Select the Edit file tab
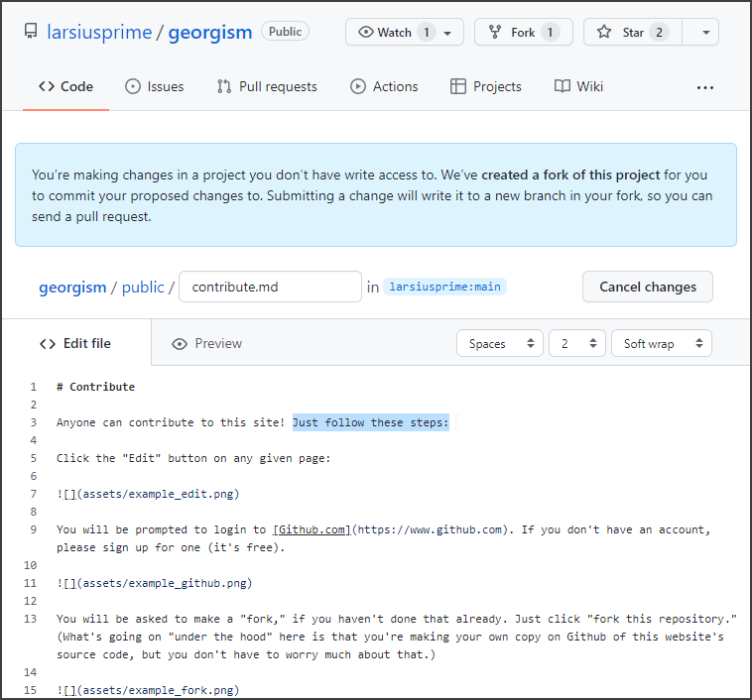 coord(75,343)
